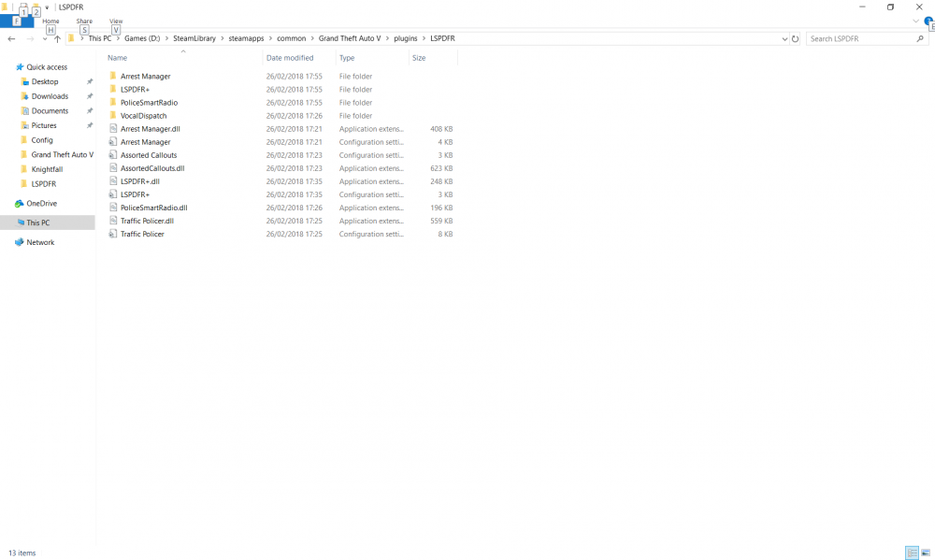Switch to Details view layout icon

912,553
